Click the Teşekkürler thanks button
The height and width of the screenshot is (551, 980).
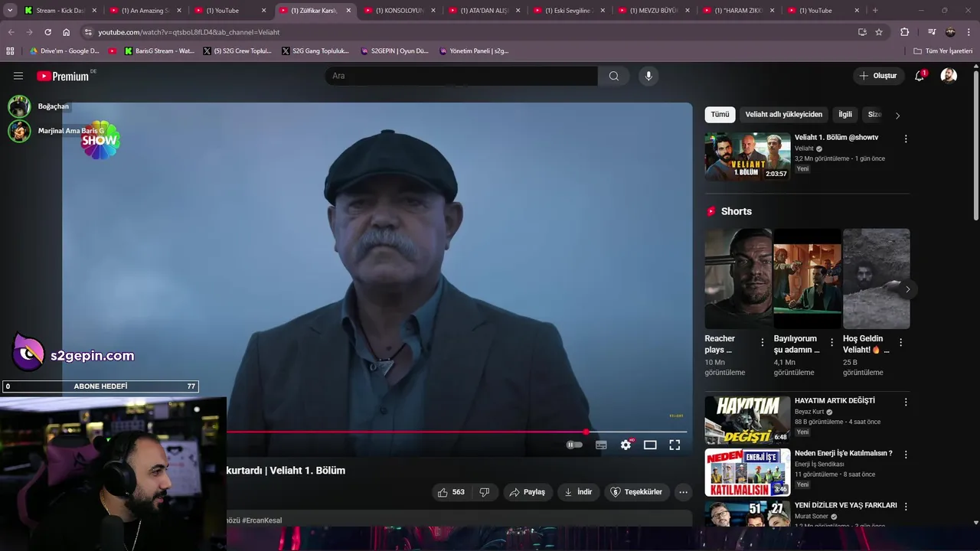point(637,492)
